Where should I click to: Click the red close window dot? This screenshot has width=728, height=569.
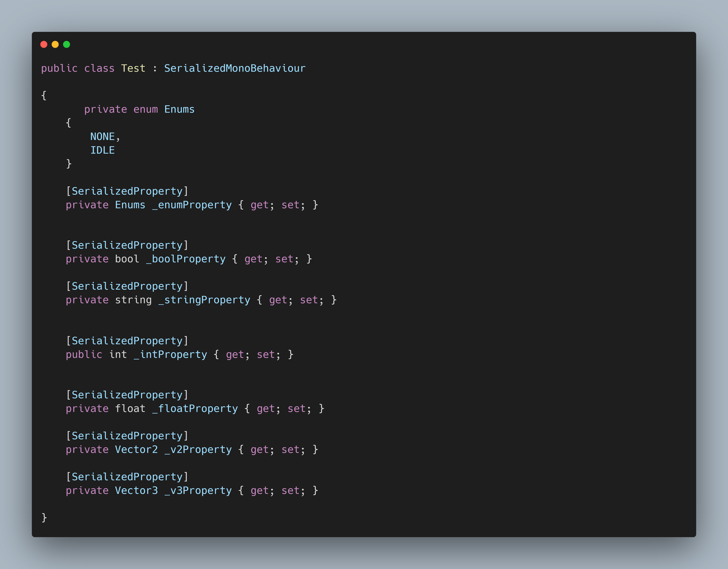click(x=44, y=44)
